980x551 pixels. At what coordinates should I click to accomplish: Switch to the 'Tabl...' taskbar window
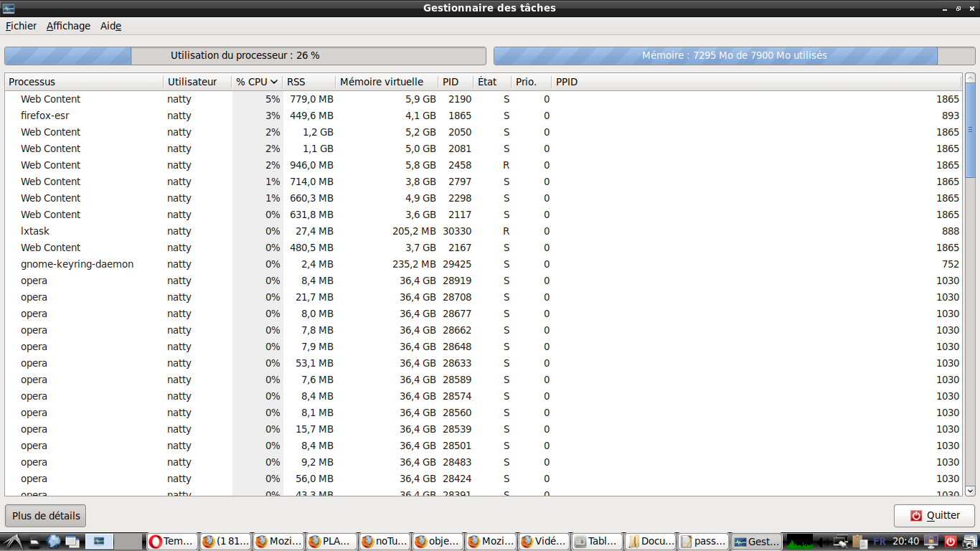pyautogui.click(x=597, y=542)
